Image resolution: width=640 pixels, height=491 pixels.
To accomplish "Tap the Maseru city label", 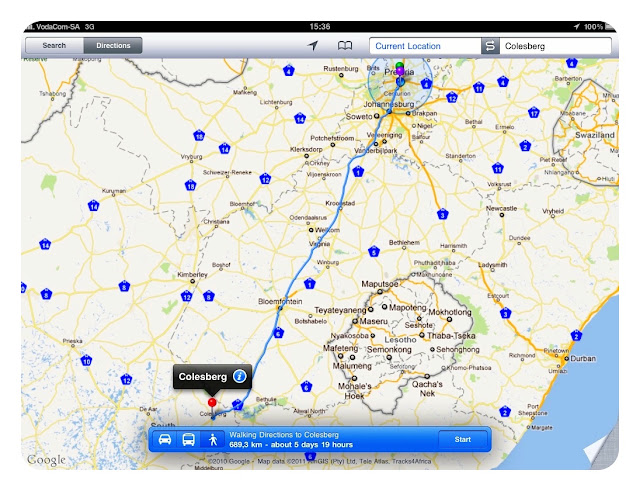I will pos(373,321).
